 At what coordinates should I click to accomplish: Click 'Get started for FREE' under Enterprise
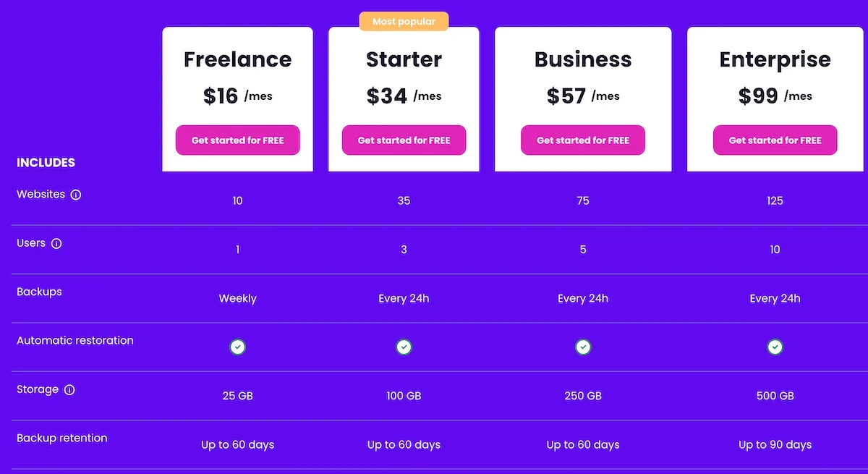click(x=775, y=140)
